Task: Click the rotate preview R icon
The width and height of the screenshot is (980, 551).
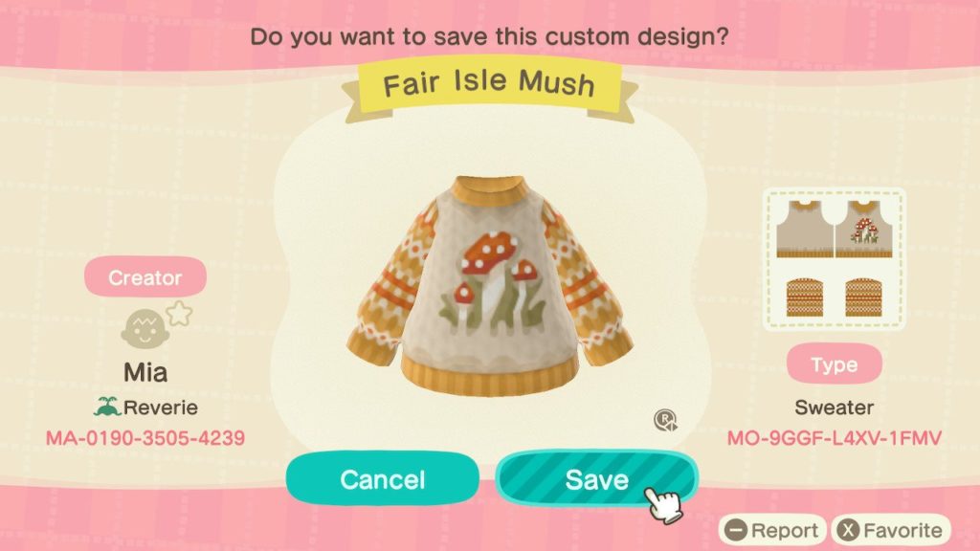Action: (666, 420)
